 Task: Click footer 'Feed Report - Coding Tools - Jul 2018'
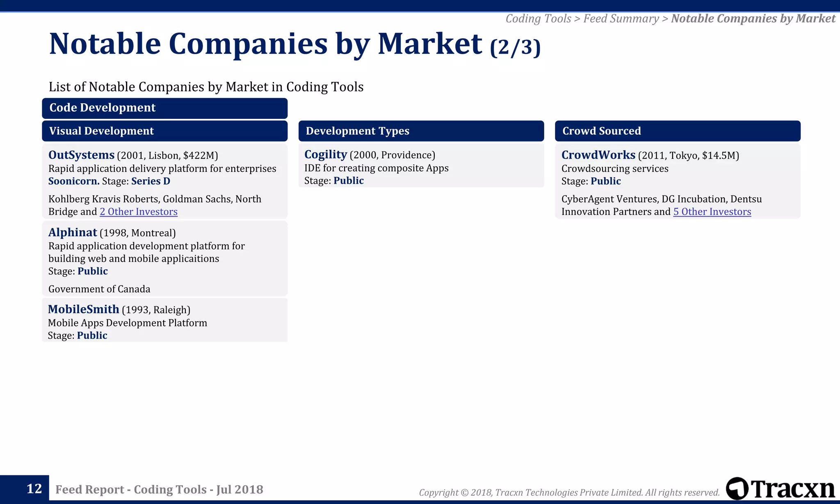[159, 489]
